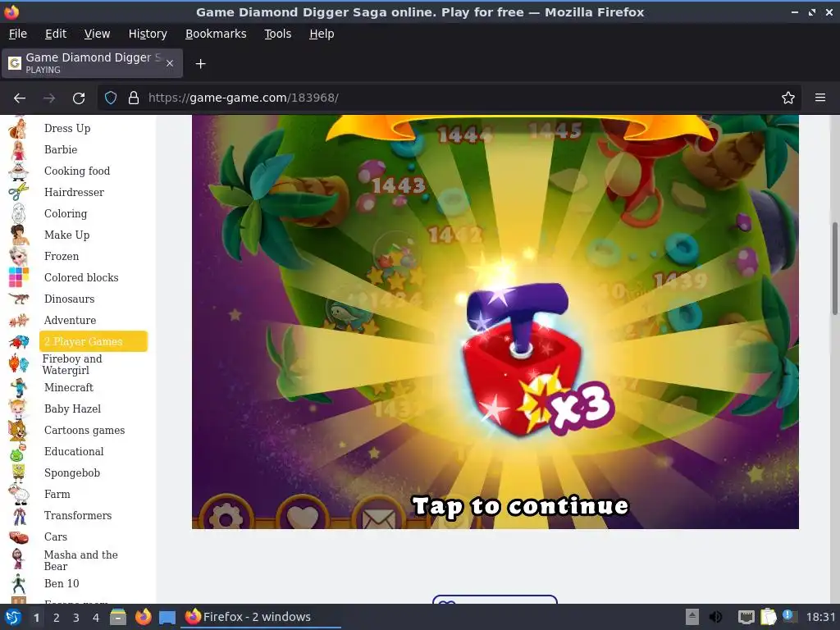
Task: Open the file manager from taskbar
Action: (118, 617)
